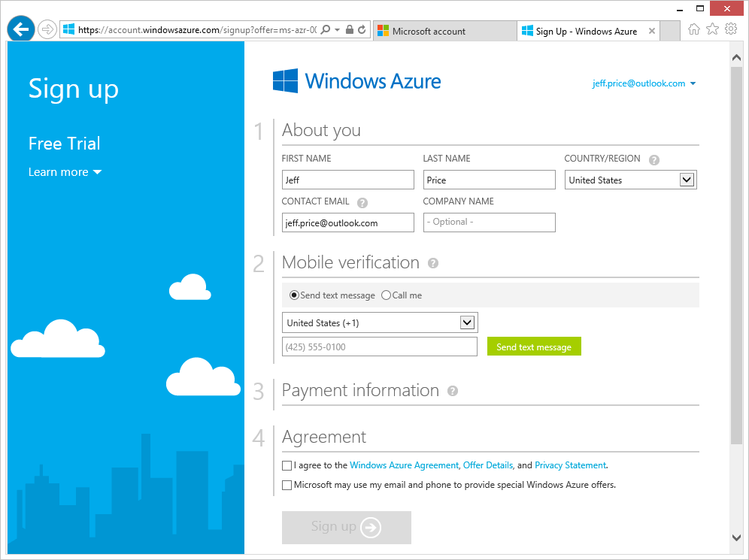Viewport: 749px width, 560px height.
Task: Open the browser tools gear icon
Action: 731,29
